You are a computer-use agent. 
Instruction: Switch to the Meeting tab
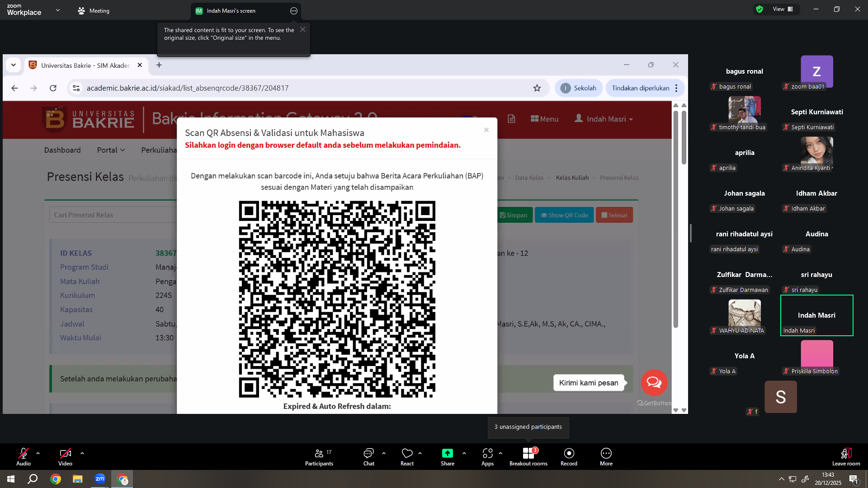pos(94,11)
